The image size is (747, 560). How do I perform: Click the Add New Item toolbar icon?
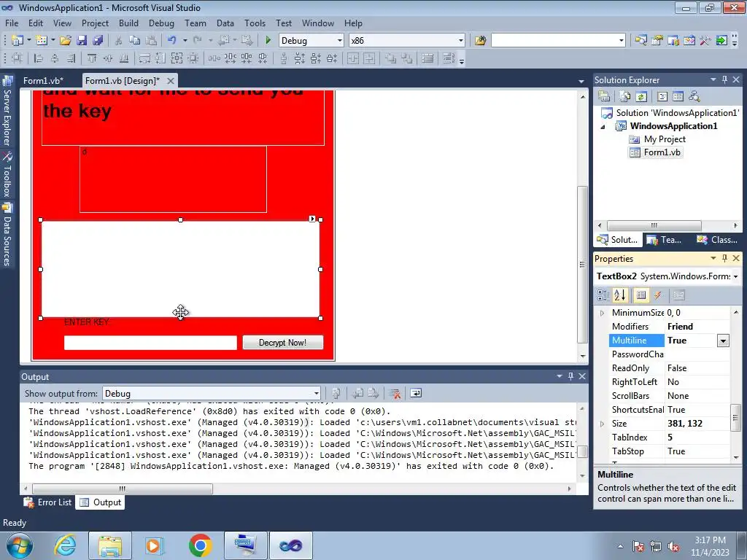42,41
